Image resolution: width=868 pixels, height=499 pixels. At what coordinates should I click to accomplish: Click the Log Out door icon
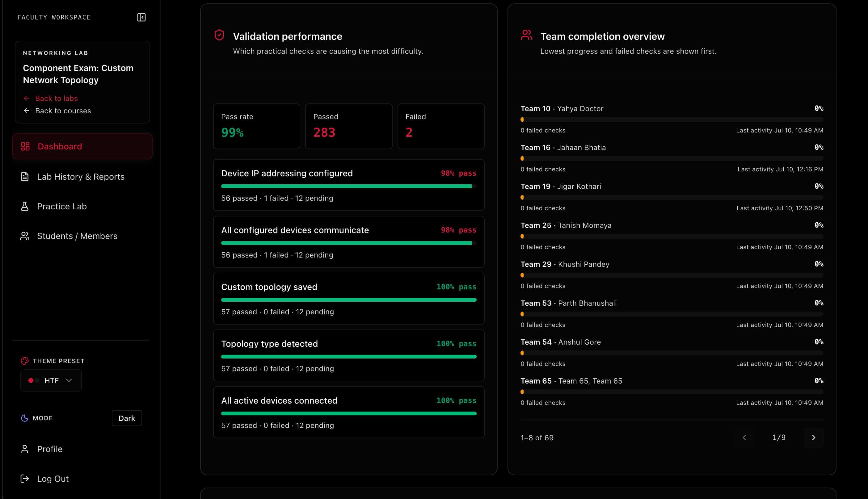(x=25, y=479)
